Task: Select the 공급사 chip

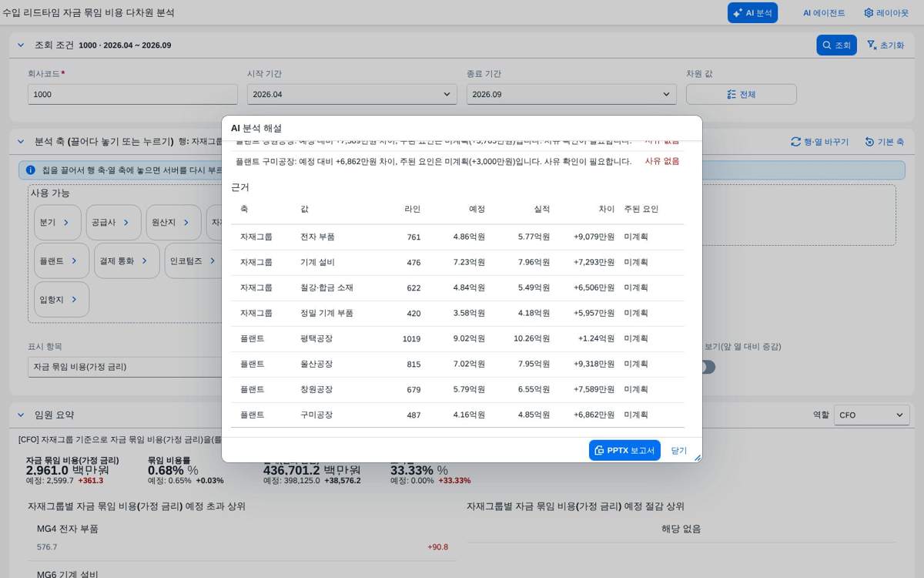Action: coord(113,222)
